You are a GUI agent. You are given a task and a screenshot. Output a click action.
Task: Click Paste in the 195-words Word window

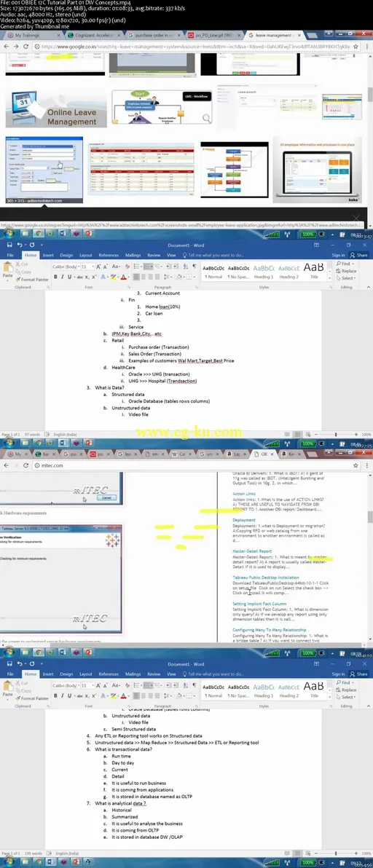tap(8, 690)
